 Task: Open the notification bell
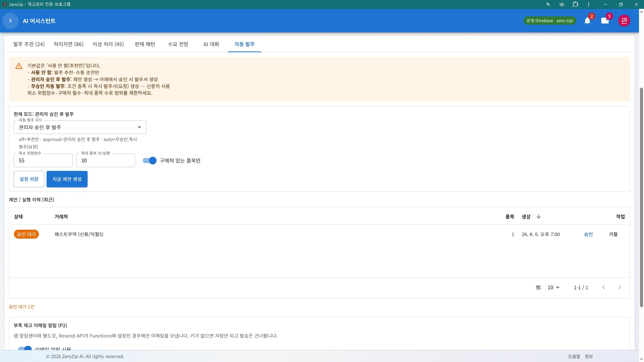(587, 21)
